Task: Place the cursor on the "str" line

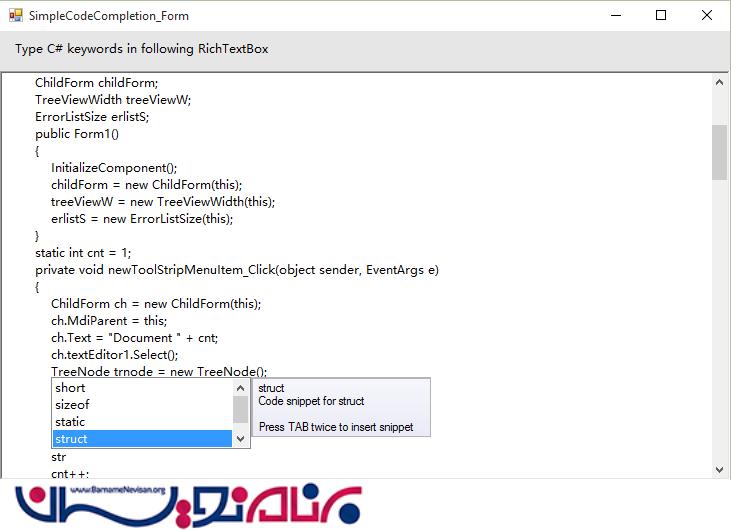Action: coord(59,457)
